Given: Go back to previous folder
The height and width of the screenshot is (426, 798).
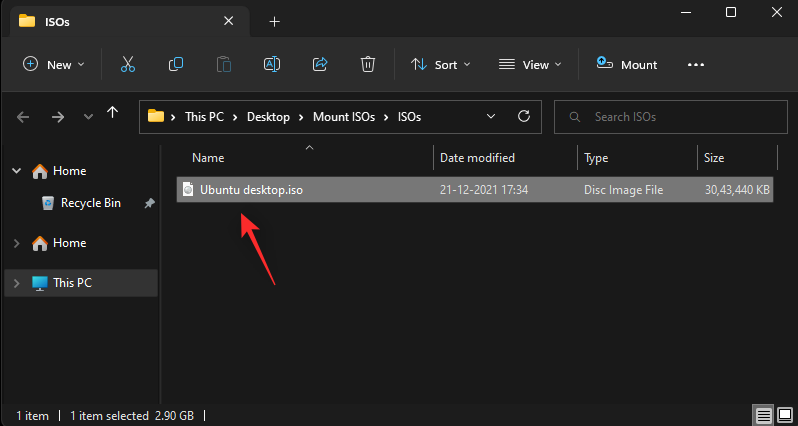Looking at the screenshot, I should pos(23,117).
